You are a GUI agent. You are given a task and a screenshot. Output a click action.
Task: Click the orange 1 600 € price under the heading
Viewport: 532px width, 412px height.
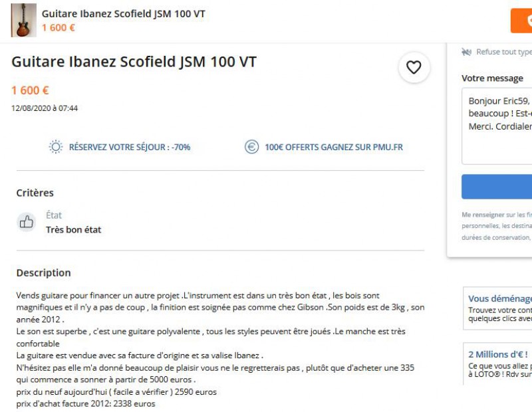[30, 90]
